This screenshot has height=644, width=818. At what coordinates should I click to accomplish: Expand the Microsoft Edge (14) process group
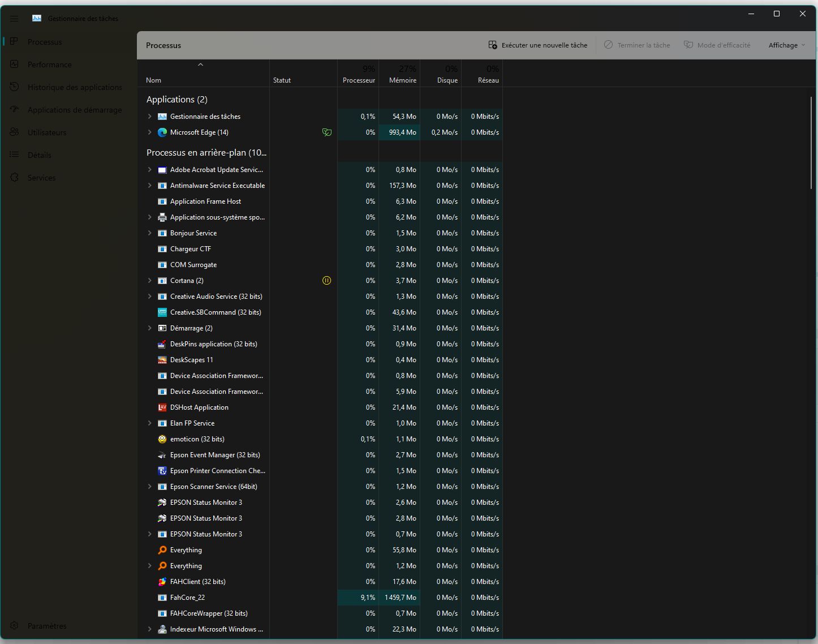tap(149, 132)
